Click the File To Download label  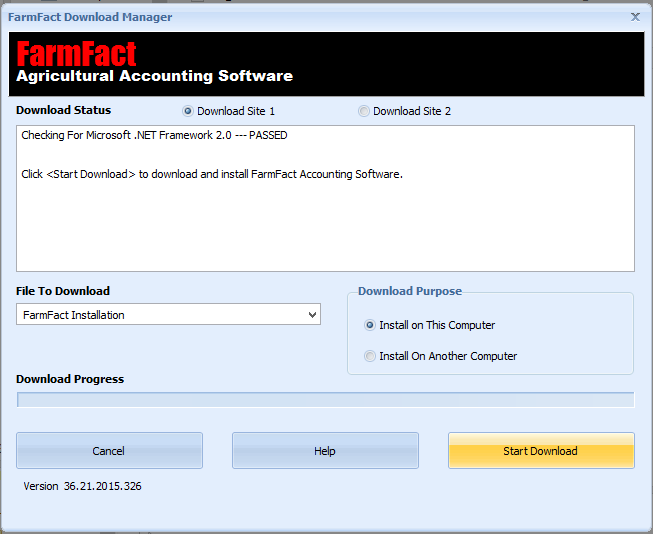tap(63, 291)
